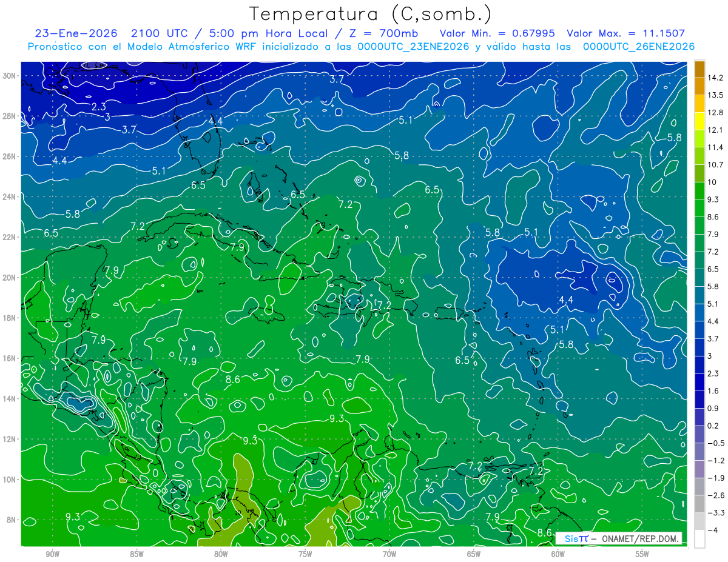Click longitude axis label '80W'

tap(221, 554)
